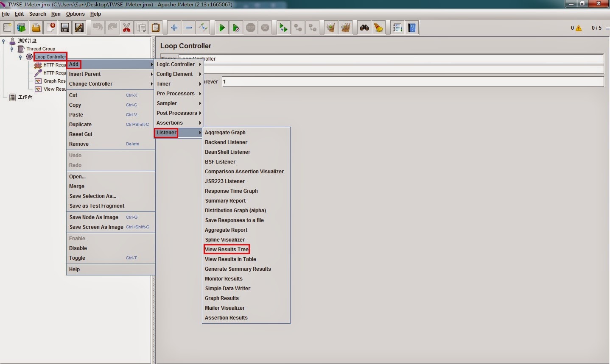Choose View Results Tree listener
610x364 pixels.
[x=246, y=250]
